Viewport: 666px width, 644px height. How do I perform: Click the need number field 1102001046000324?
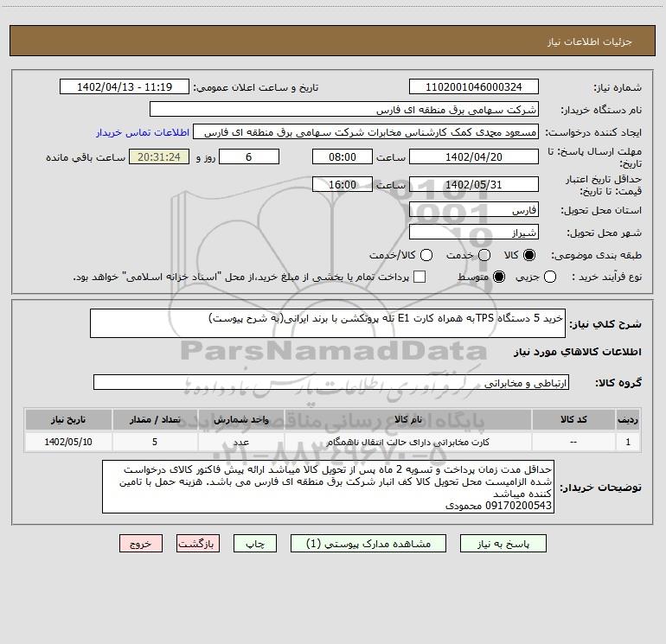coord(474,87)
